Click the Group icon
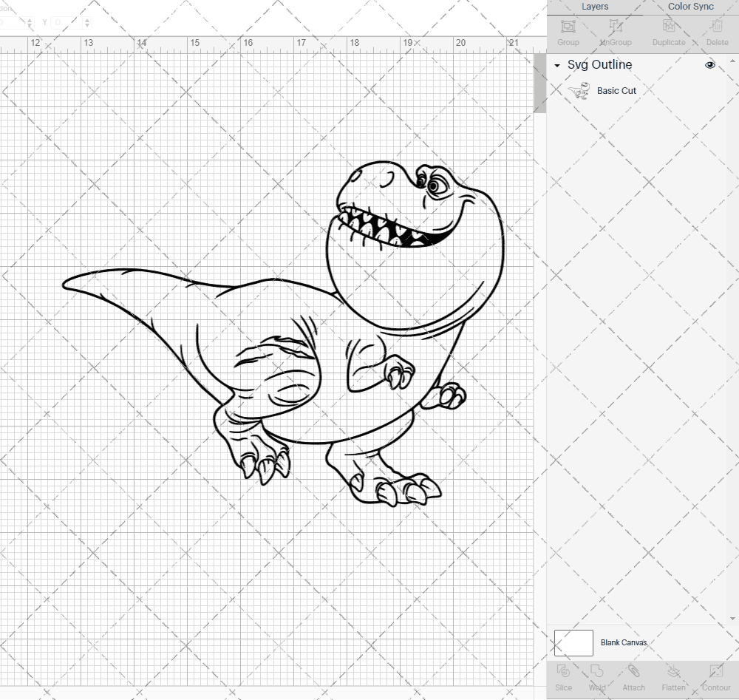This screenshot has height=700, width=739. (568, 26)
